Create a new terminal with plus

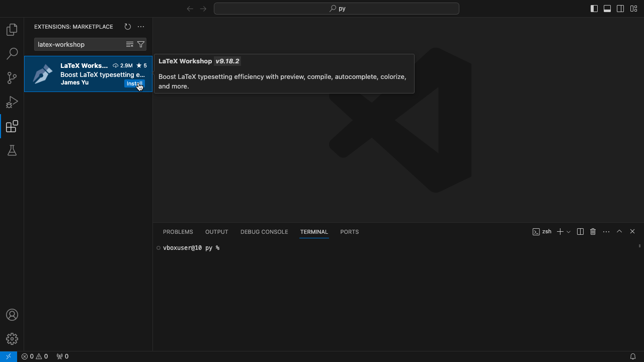pyautogui.click(x=560, y=232)
